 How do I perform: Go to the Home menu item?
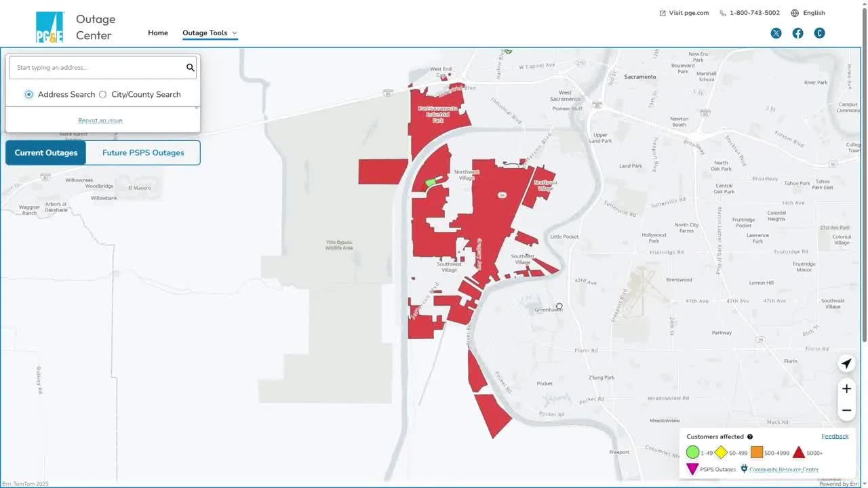[x=158, y=33]
